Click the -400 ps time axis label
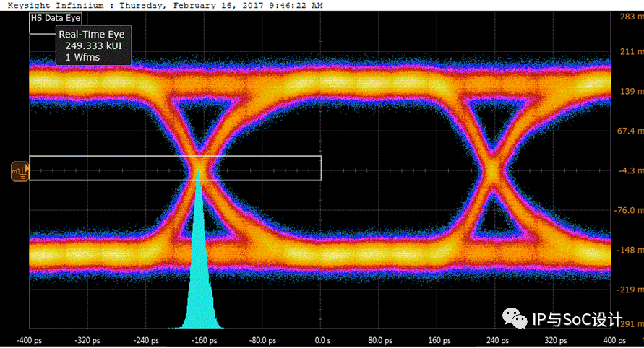 point(29,340)
